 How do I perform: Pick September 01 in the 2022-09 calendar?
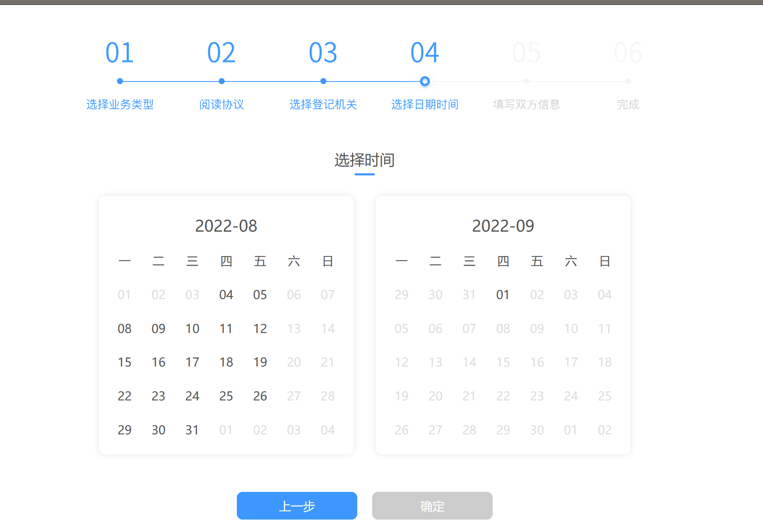coord(503,295)
